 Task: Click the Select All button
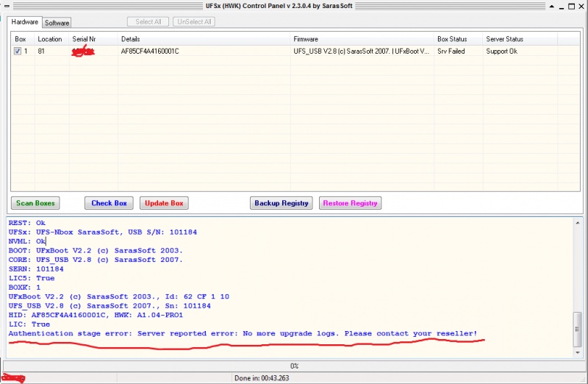(148, 22)
